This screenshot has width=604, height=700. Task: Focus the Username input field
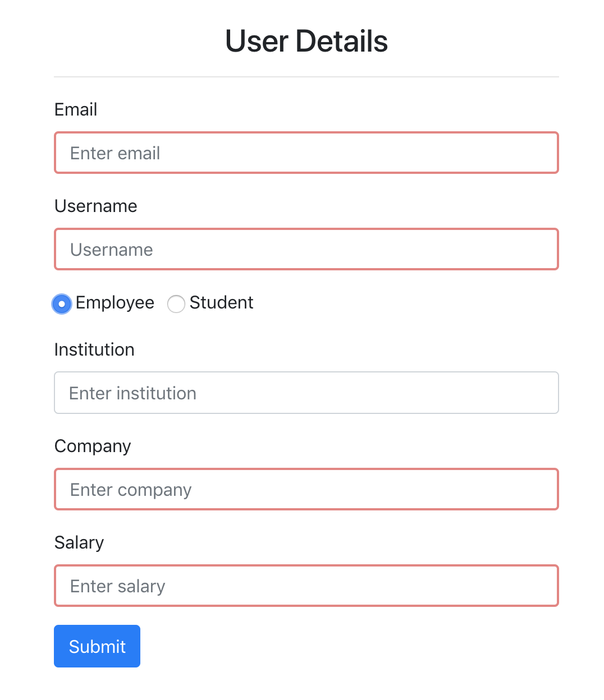306,249
